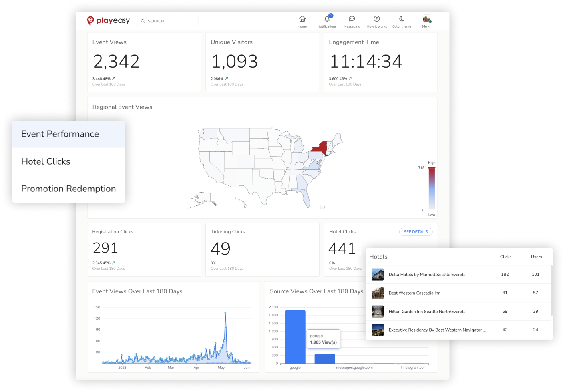Click Florida state on the map
Image resolution: width=565 pixels, height=392 pixels.
[306, 197]
